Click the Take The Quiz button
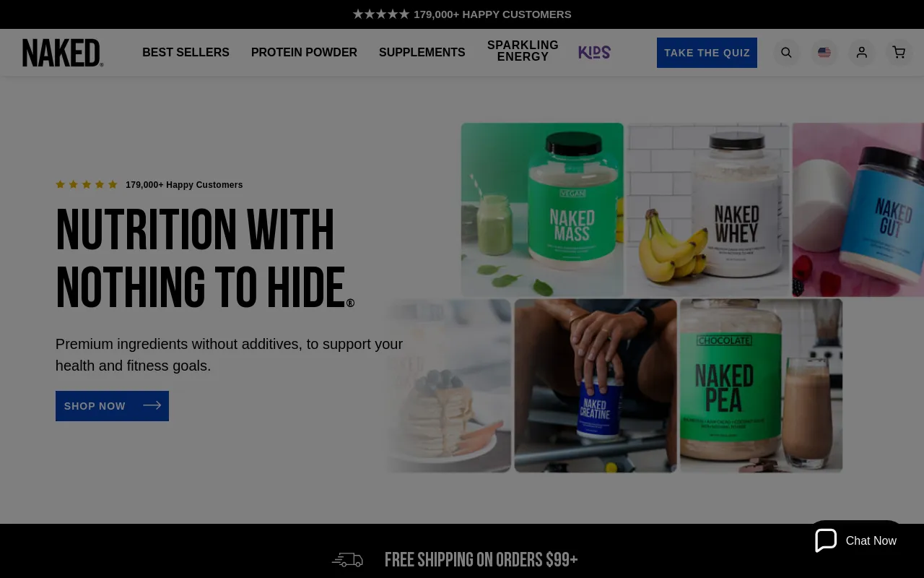 [707, 53]
